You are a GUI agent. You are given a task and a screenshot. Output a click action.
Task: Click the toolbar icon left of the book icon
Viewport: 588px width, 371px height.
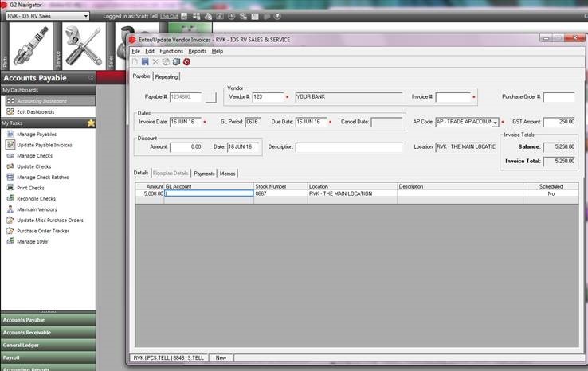coord(166,62)
